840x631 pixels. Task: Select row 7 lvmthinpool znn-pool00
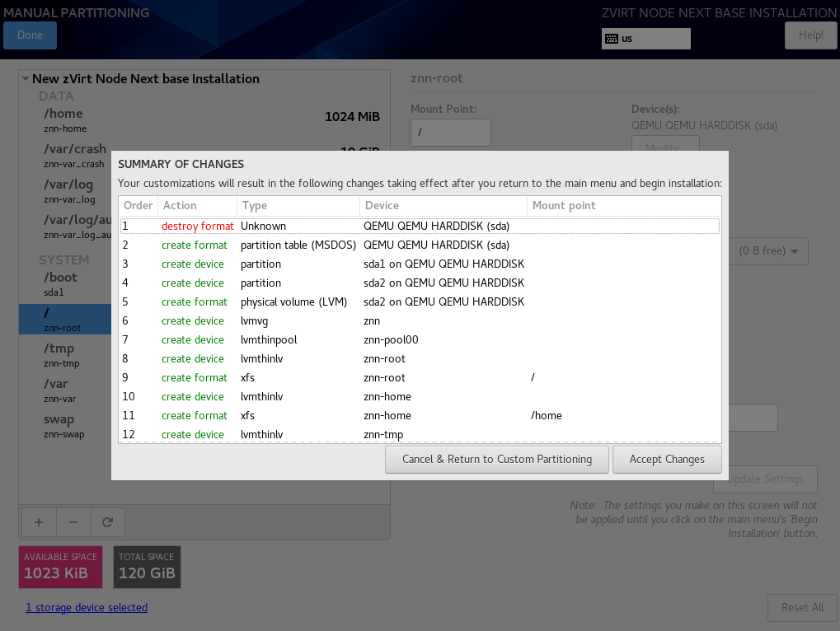tap(420, 340)
